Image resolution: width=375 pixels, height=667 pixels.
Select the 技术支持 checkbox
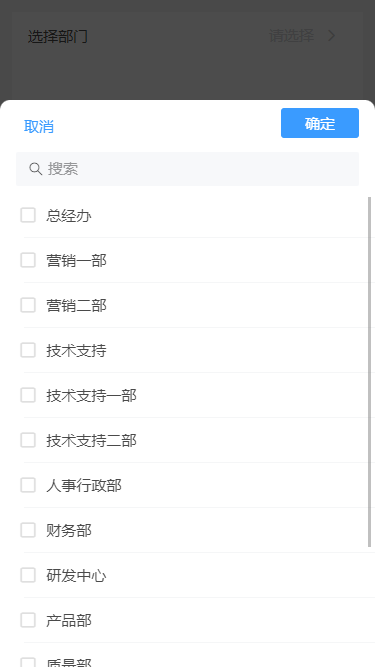(x=28, y=350)
